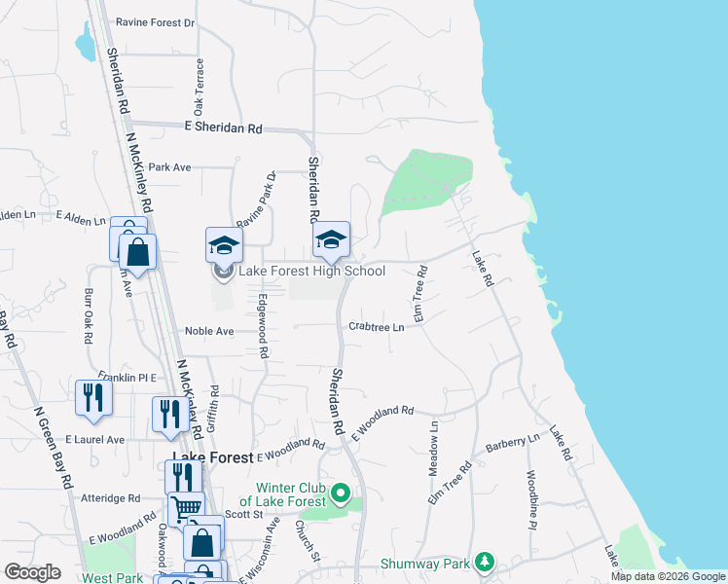Click the Atteridge Rd street label
Viewport: 728px width, 584px height.
111,498
